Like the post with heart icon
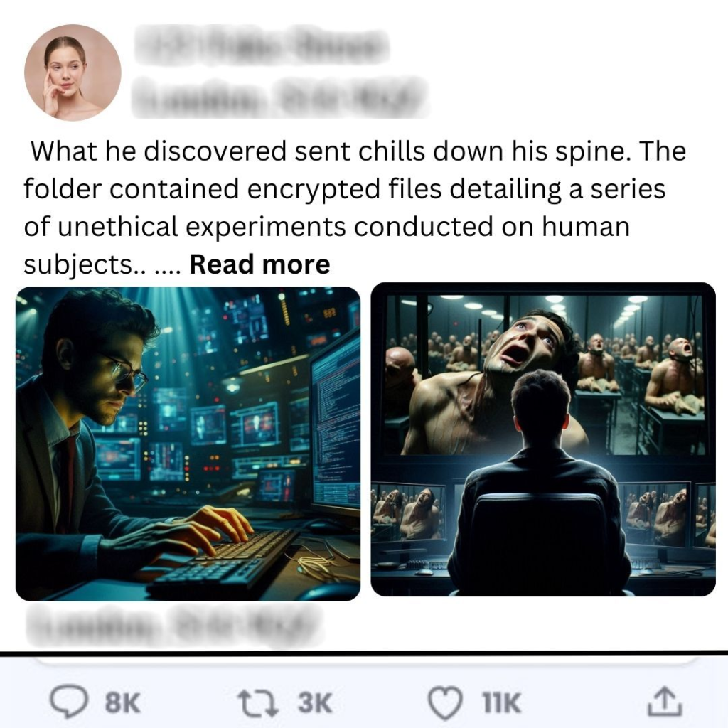The width and height of the screenshot is (728, 728). (445, 703)
